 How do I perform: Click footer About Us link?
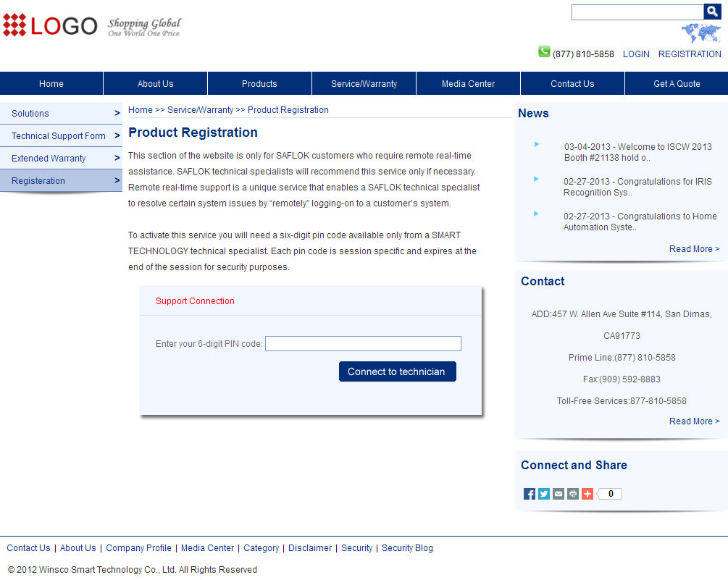[x=78, y=548]
